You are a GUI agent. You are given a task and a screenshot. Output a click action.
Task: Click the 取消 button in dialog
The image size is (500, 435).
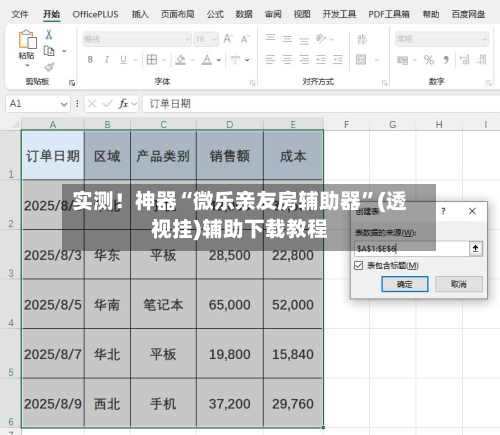[x=459, y=284]
